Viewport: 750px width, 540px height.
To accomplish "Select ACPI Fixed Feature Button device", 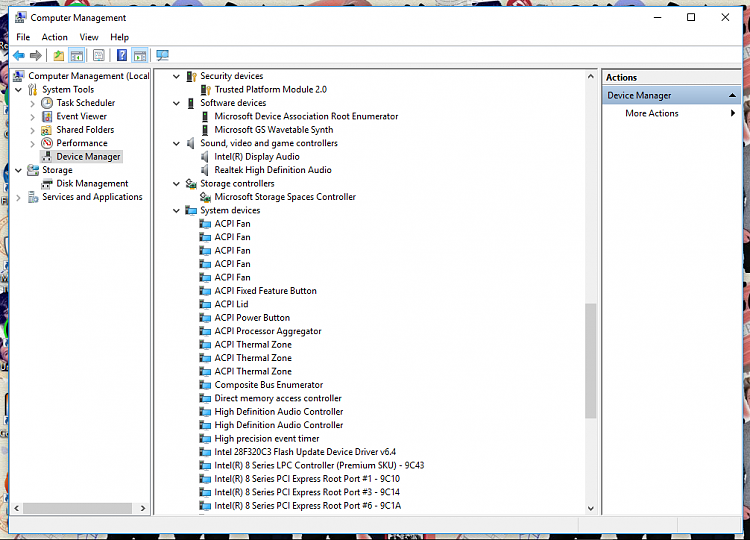I will [x=265, y=291].
